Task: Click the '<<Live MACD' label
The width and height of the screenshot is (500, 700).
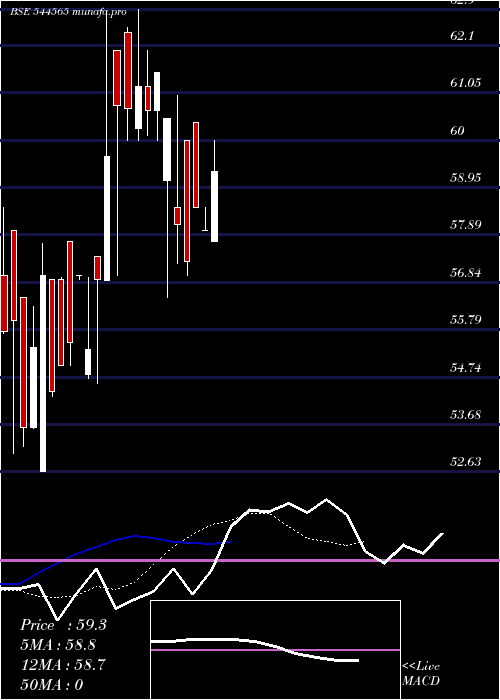Action: pyautogui.click(x=421, y=674)
